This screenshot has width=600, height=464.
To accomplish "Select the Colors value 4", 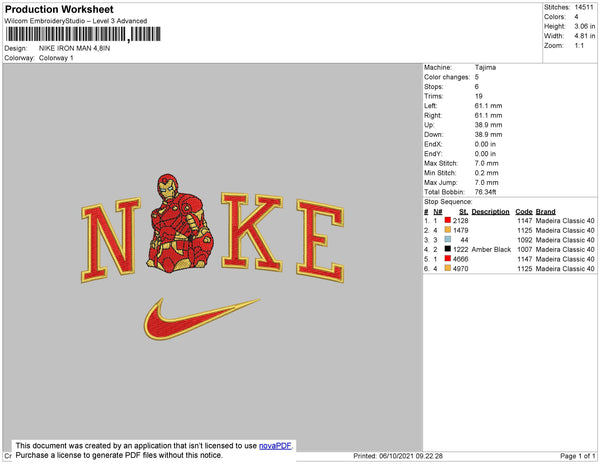I will [x=576, y=17].
